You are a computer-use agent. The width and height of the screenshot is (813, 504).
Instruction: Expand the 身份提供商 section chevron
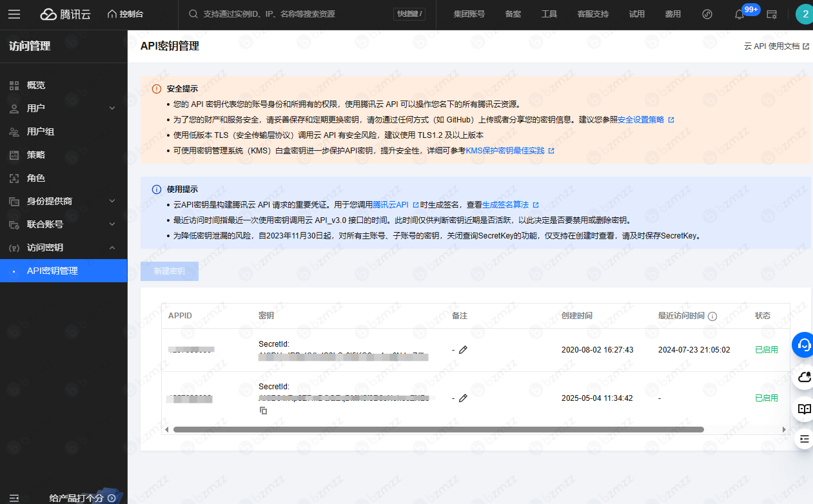(x=112, y=201)
